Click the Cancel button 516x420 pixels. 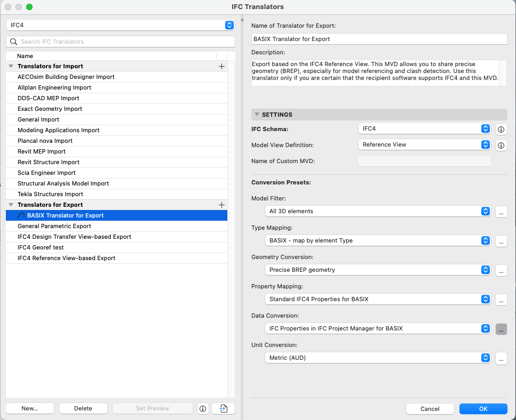tap(430, 409)
